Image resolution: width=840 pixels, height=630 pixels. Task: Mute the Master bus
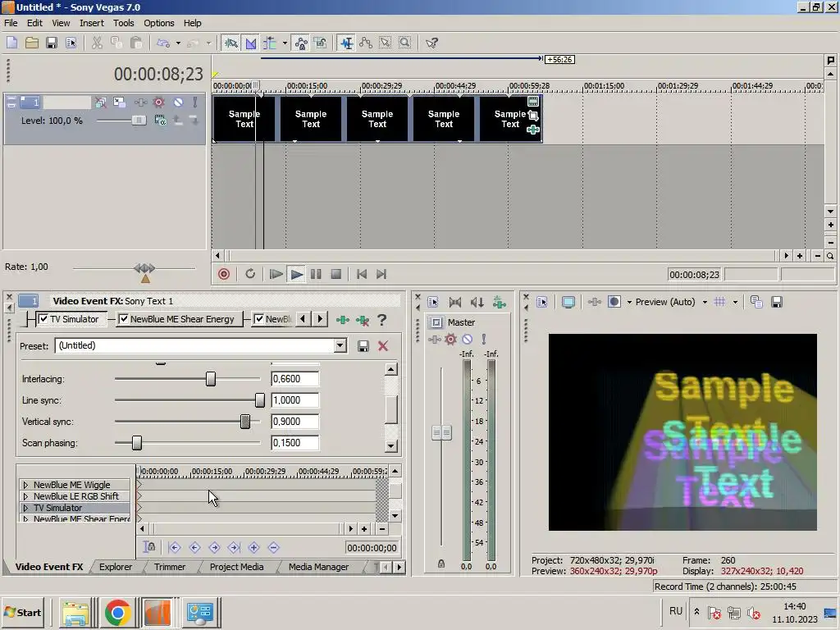pos(467,339)
